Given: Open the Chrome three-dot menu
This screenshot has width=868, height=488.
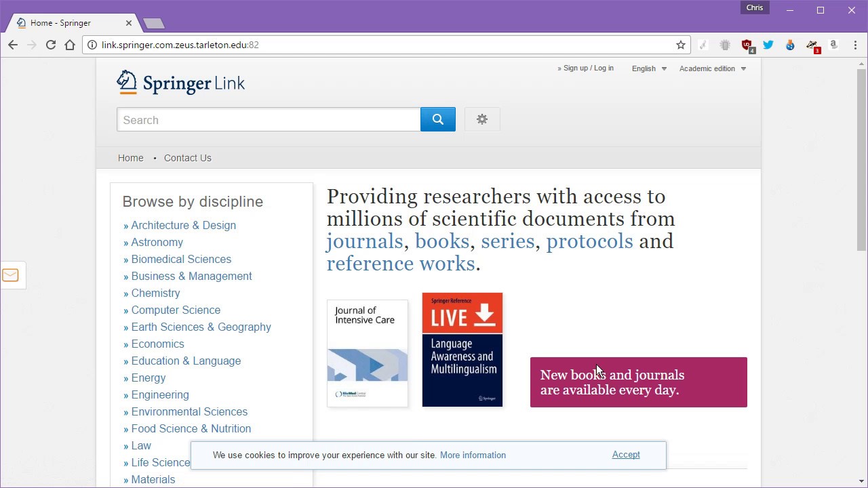Looking at the screenshot, I should (854, 45).
